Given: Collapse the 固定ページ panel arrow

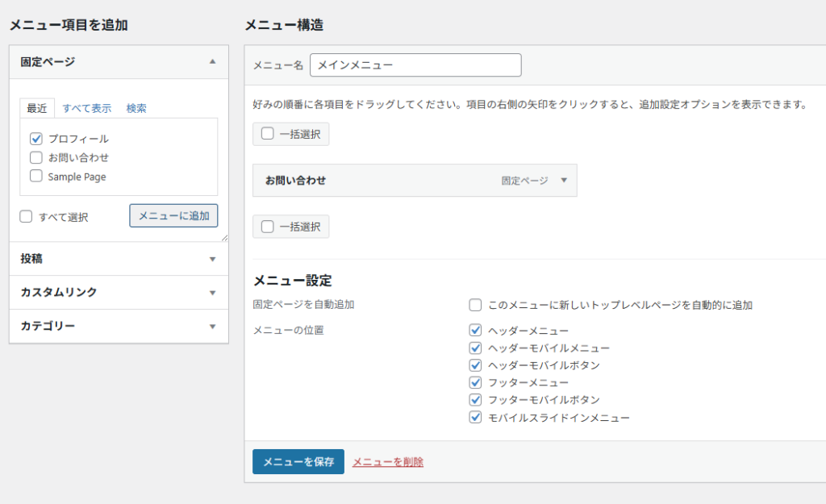Looking at the screenshot, I should [x=212, y=61].
